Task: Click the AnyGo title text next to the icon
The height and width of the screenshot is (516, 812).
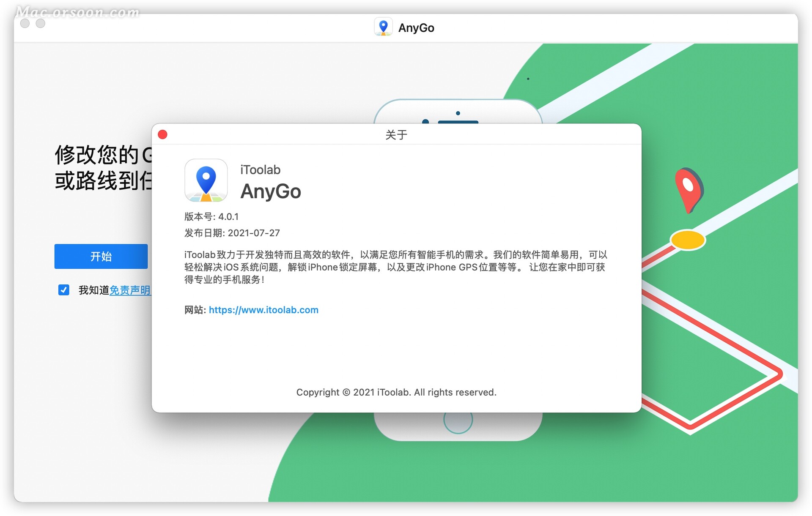Action: point(416,27)
